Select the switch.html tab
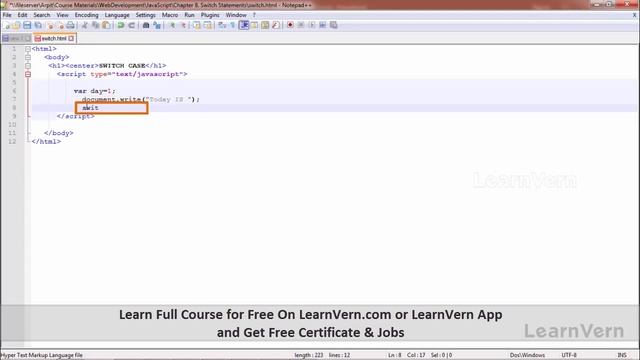The image size is (640, 360). [54, 38]
